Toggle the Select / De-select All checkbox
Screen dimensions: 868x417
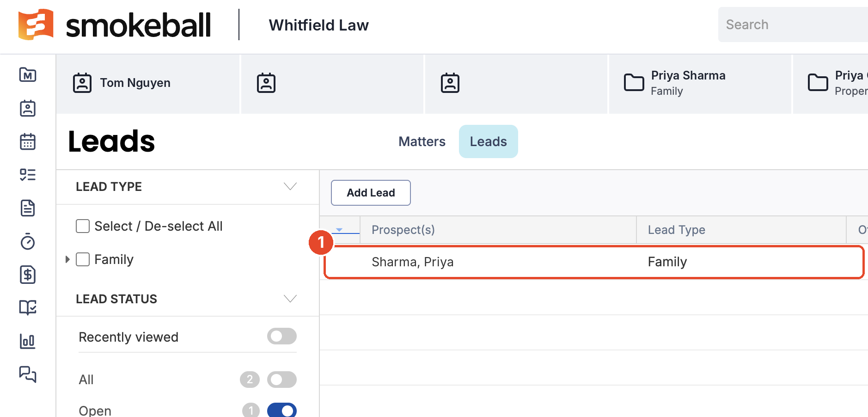point(83,226)
